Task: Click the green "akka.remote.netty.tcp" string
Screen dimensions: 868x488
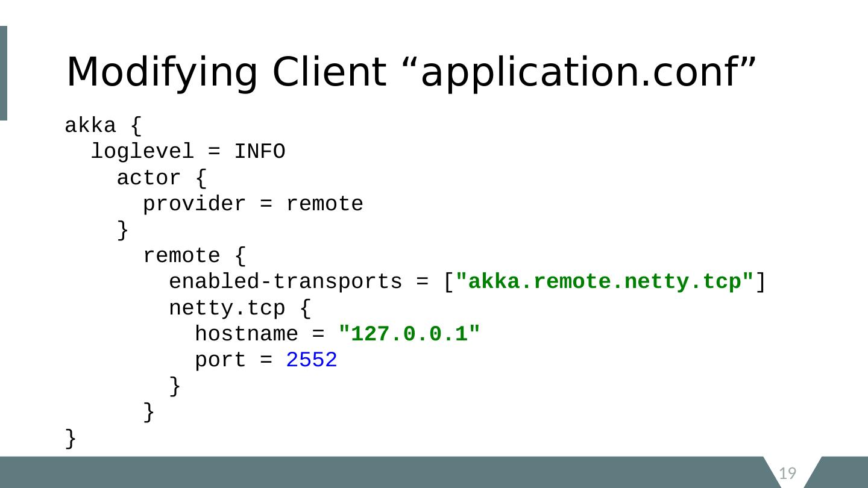Action: [x=605, y=282]
